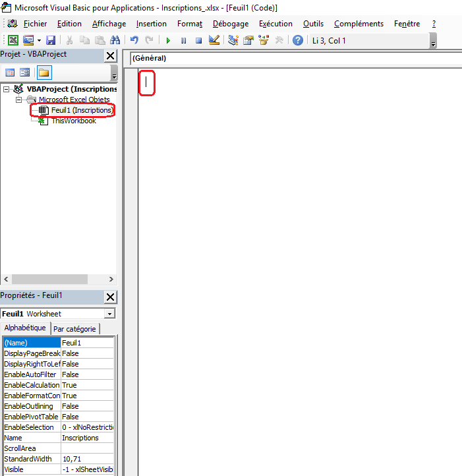Click the Find binoculars icon
The height and width of the screenshot is (476, 462).
pos(115,40)
